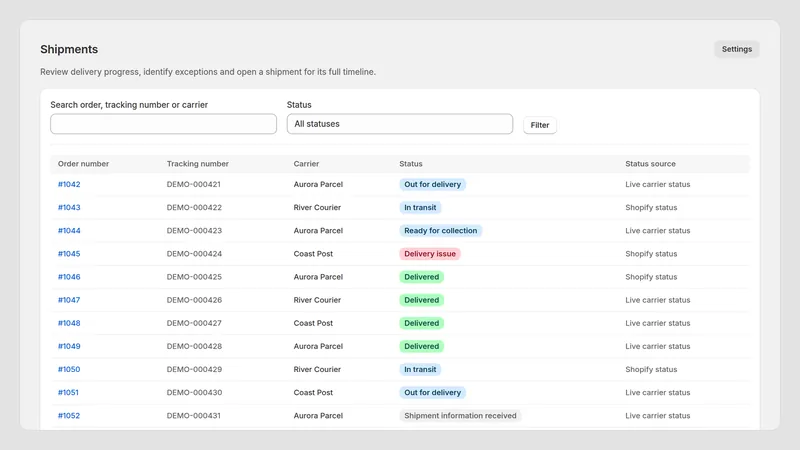Viewport: 800px width, 450px height.
Task: Select tracking number DEMO-000423
Action: (194, 231)
